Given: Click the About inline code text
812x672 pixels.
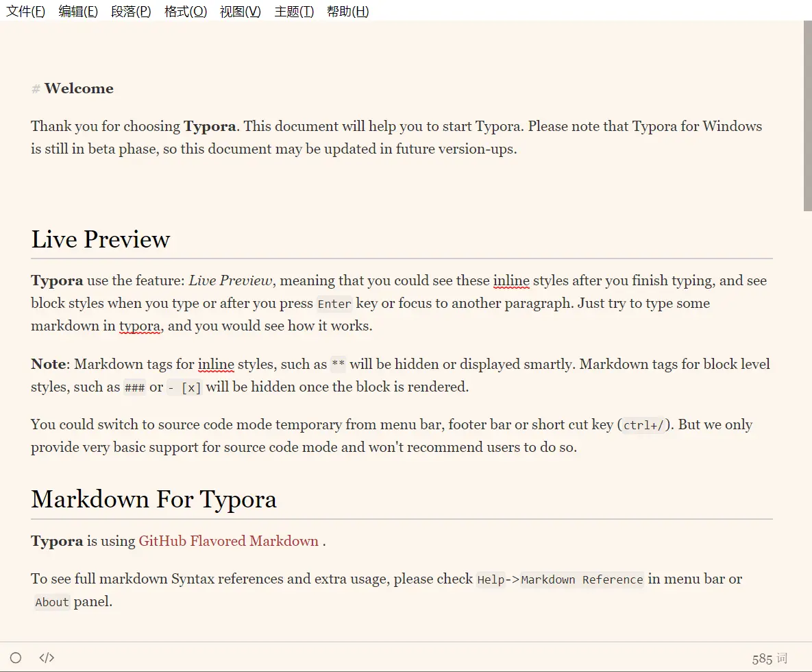Looking at the screenshot, I should pyautogui.click(x=52, y=602).
